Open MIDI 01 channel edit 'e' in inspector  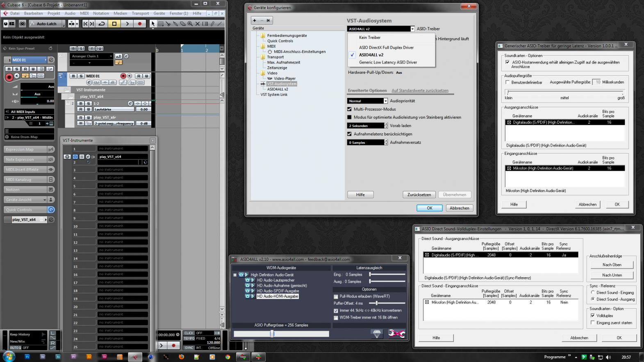[x=51, y=60]
